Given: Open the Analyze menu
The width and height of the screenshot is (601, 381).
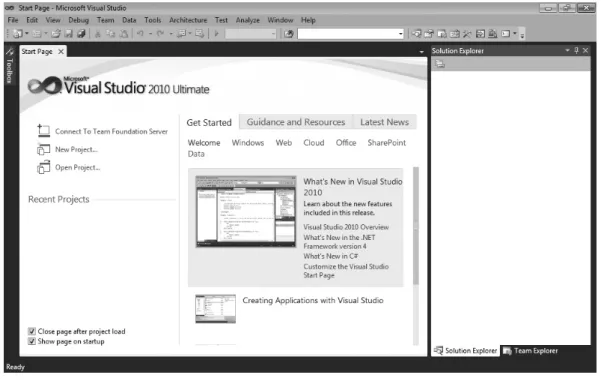Looking at the screenshot, I should pos(248,20).
